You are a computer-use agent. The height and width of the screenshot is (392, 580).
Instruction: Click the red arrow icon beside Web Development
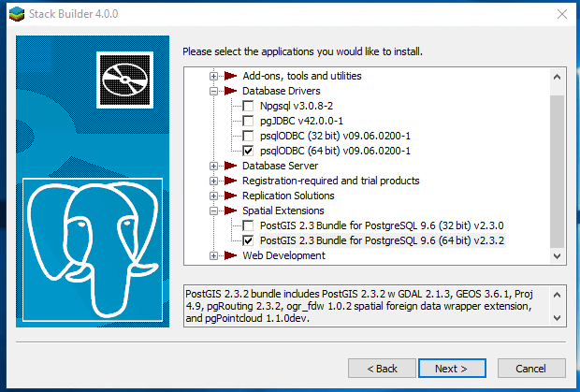(x=230, y=255)
